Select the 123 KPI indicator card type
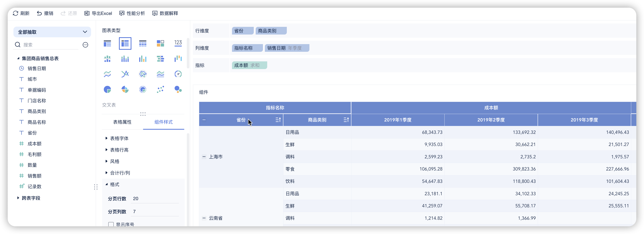 pyautogui.click(x=178, y=43)
